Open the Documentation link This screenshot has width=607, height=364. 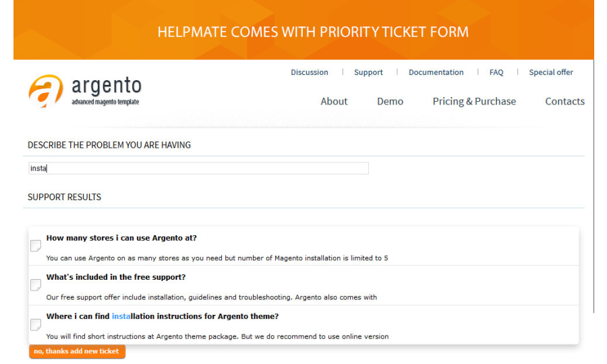(x=436, y=72)
